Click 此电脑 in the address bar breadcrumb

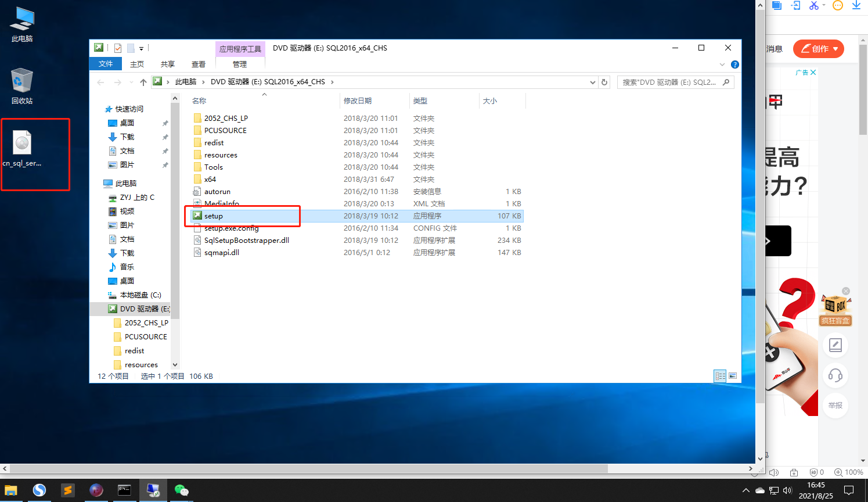pyautogui.click(x=186, y=82)
